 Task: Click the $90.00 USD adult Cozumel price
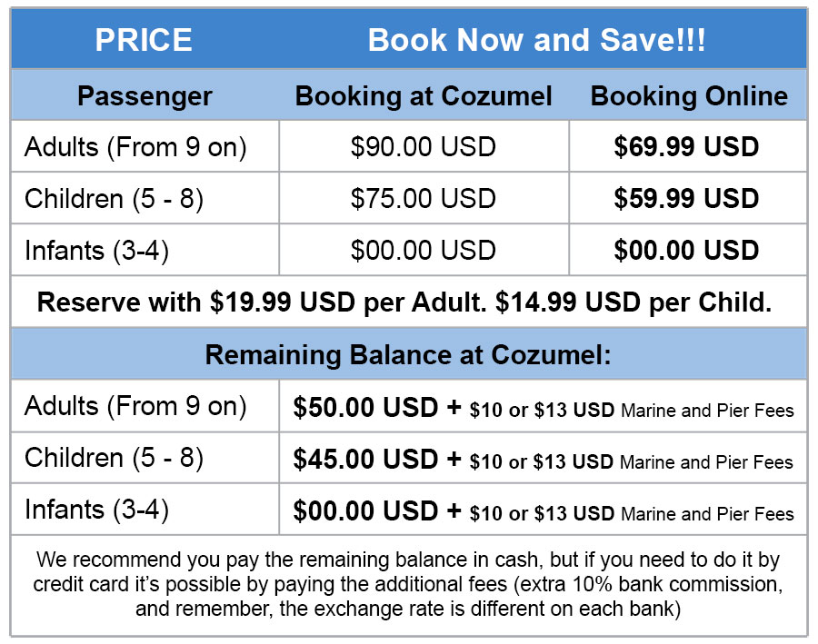point(424,146)
